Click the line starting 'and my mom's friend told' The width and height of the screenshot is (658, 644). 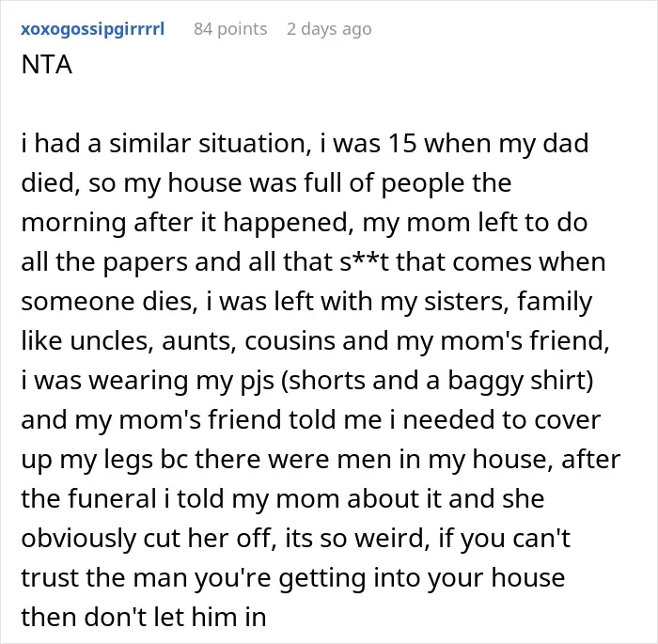[311, 420]
